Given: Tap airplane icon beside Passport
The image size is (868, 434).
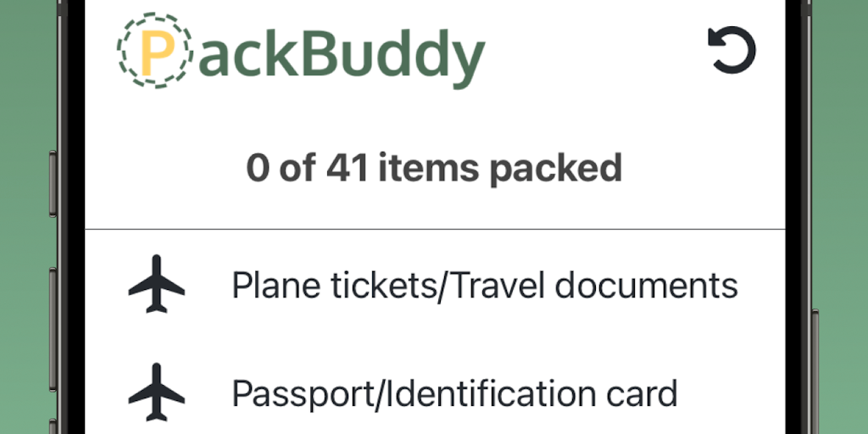Looking at the screenshot, I should (157, 393).
